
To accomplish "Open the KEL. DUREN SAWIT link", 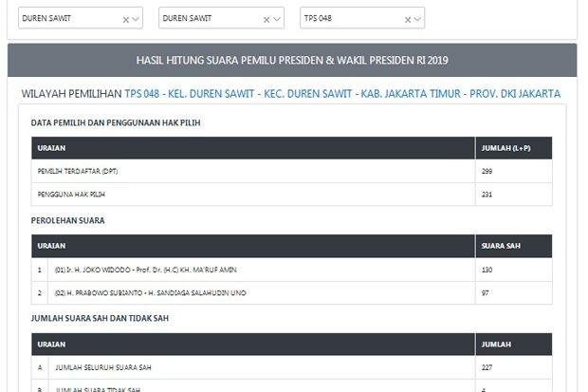I will (211, 94).
